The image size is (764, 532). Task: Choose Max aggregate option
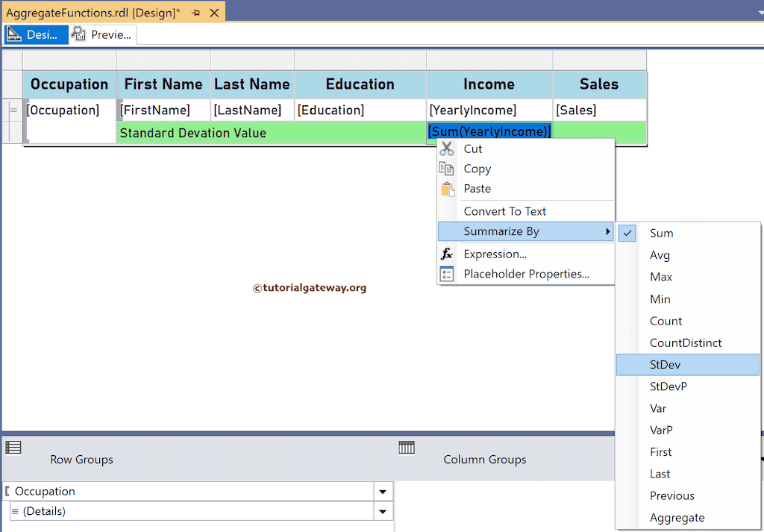(687, 277)
